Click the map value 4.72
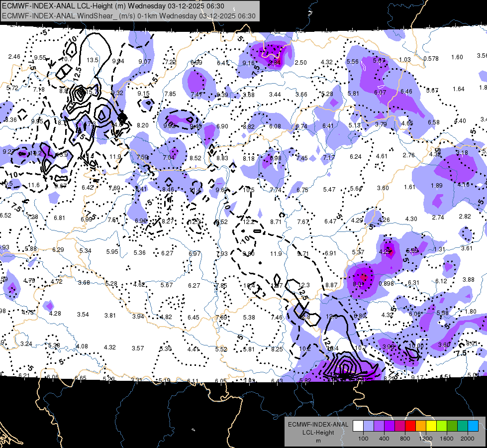Viewport: 487px width, 448px height. [x=57, y=282]
